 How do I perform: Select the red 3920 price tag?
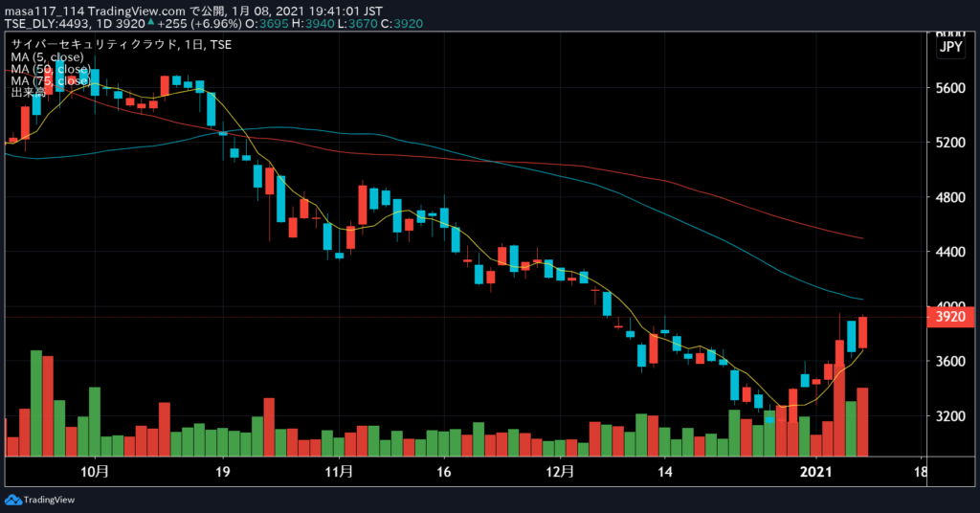tap(950, 317)
